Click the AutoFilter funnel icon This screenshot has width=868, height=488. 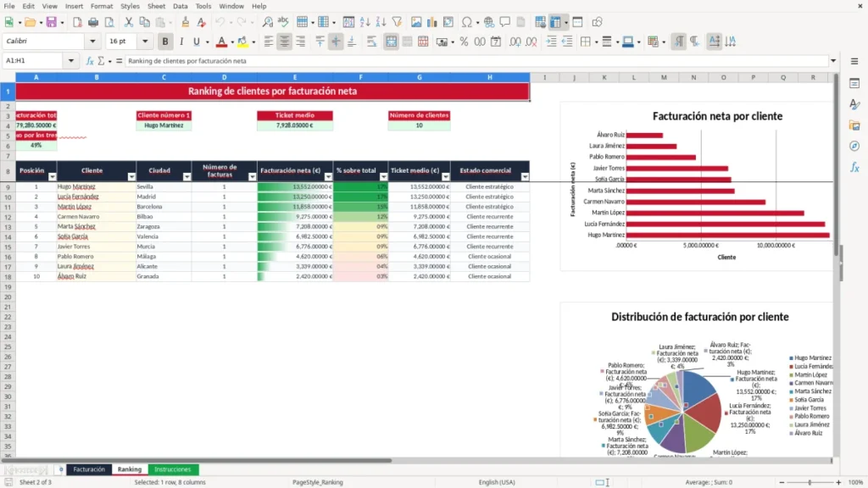coord(397,22)
